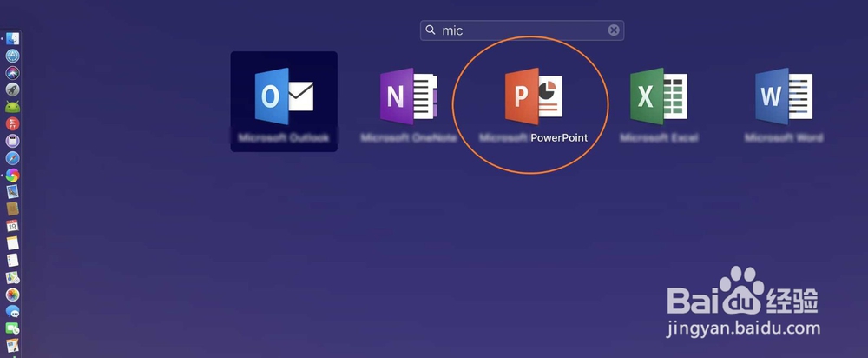Open Launchpad rocket icon in Dock

click(x=13, y=89)
